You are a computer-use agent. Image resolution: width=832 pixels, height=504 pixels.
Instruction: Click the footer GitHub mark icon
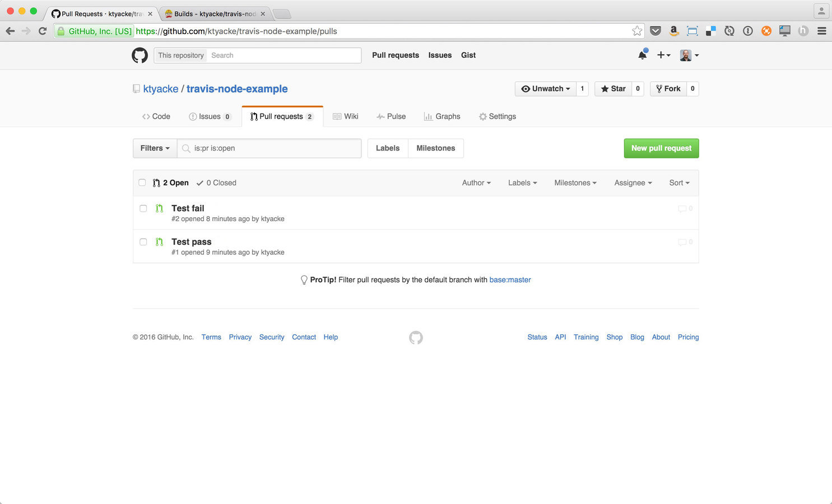pos(416,337)
